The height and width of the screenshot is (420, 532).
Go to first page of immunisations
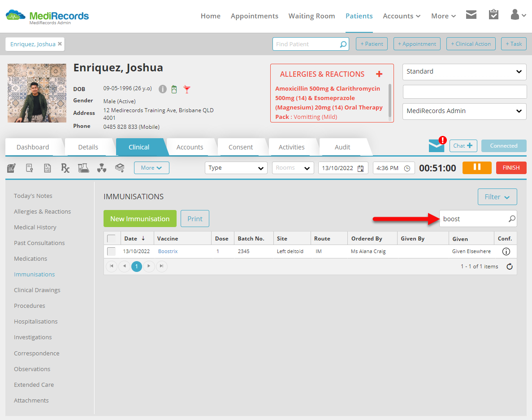point(112,266)
